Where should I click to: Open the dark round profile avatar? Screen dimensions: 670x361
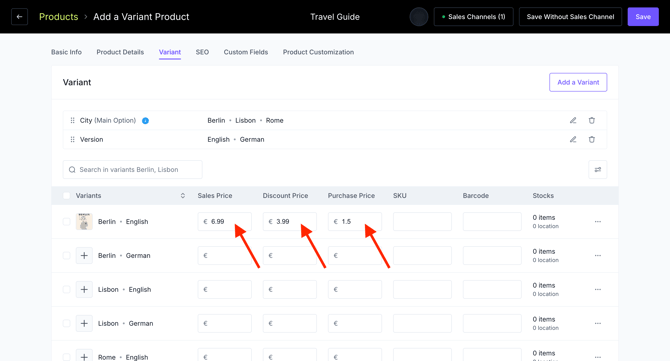tap(419, 17)
